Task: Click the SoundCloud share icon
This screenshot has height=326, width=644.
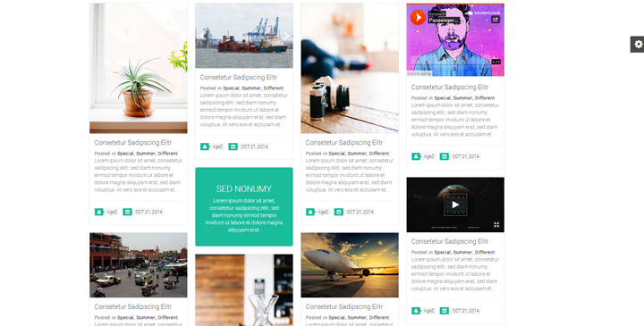Action: pos(496,20)
